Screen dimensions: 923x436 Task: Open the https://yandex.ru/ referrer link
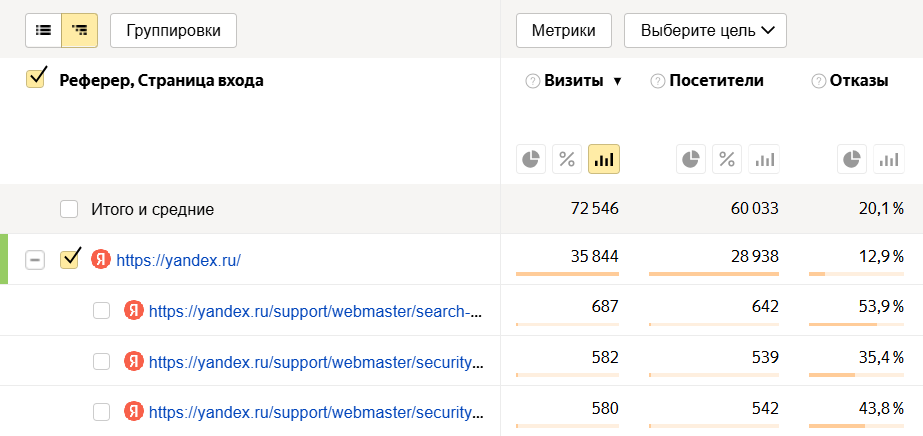tap(178, 260)
